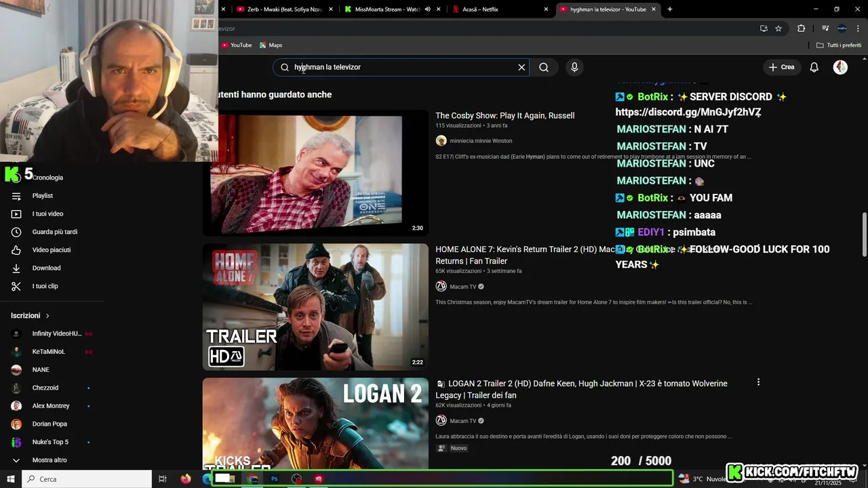This screenshot has height=488, width=868.
Task: Close the Acasă – Netflix tab
Action: (546, 9)
